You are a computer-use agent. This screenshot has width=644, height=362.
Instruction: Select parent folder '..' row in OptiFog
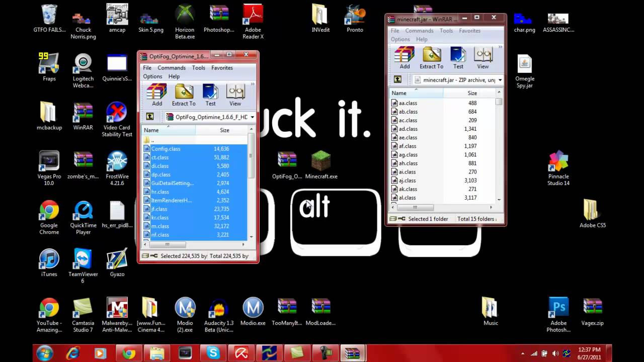pos(195,140)
